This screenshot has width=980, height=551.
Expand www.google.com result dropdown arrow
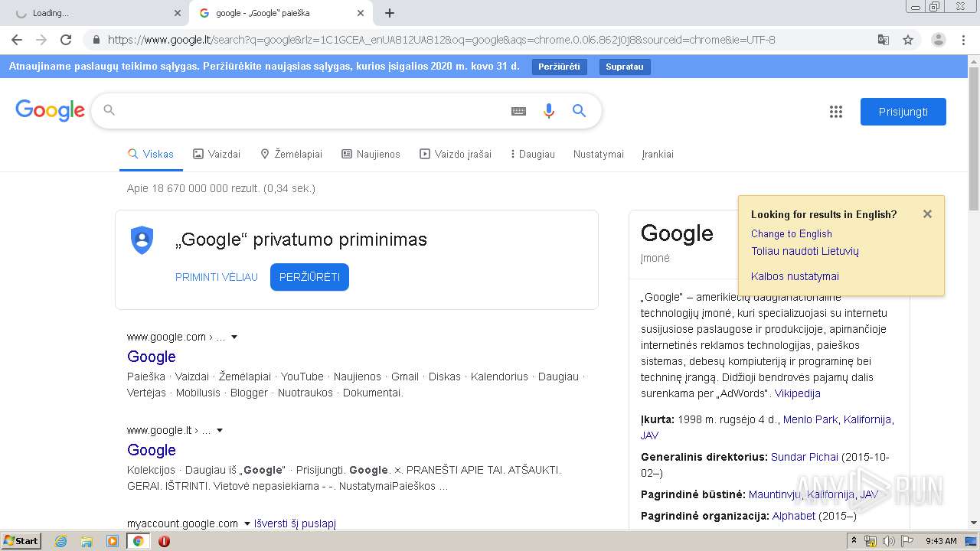pyautogui.click(x=234, y=337)
